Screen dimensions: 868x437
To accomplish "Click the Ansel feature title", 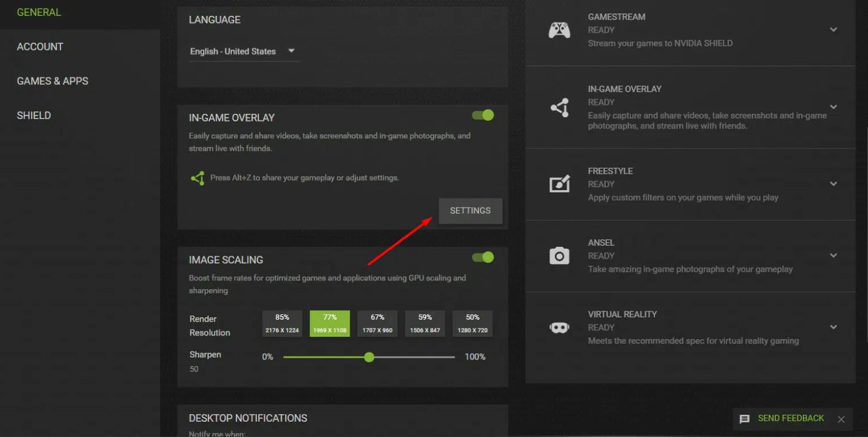I will pos(602,243).
